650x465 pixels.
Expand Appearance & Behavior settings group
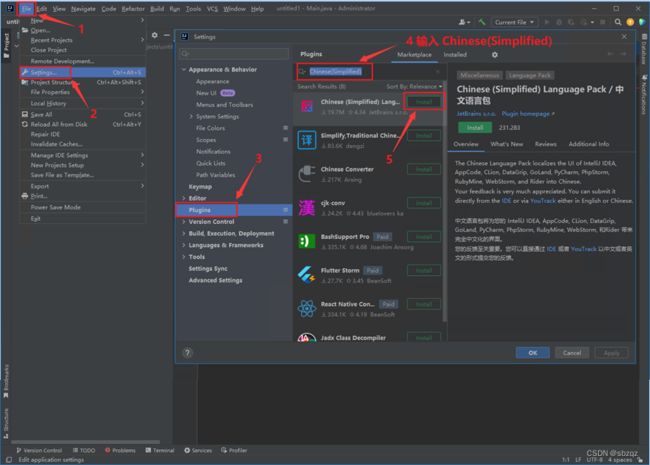click(x=184, y=70)
